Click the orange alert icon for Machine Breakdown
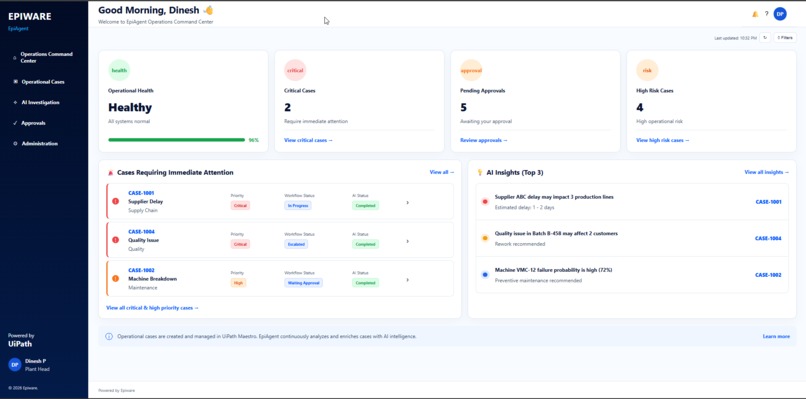Image resolution: width=806 pixels, height=399 pixels. pyautogui.click(x=116, y=278)
